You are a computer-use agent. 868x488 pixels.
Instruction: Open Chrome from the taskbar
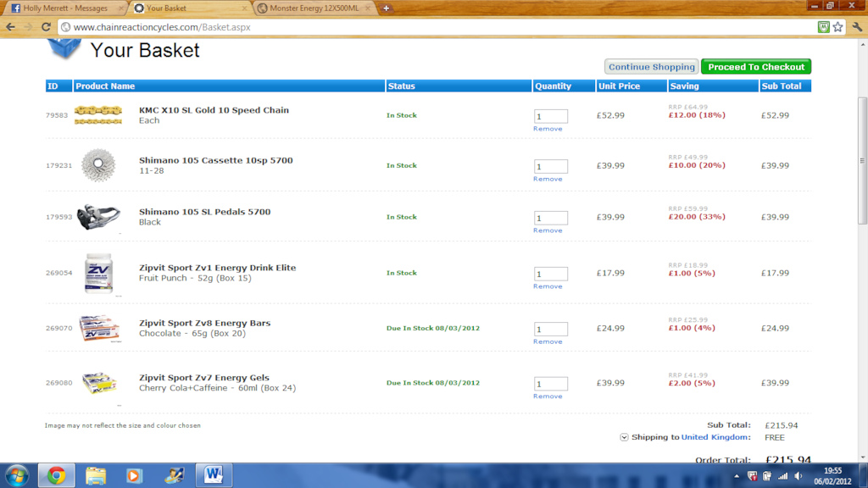pyautogui.click(x=56, y=476)
